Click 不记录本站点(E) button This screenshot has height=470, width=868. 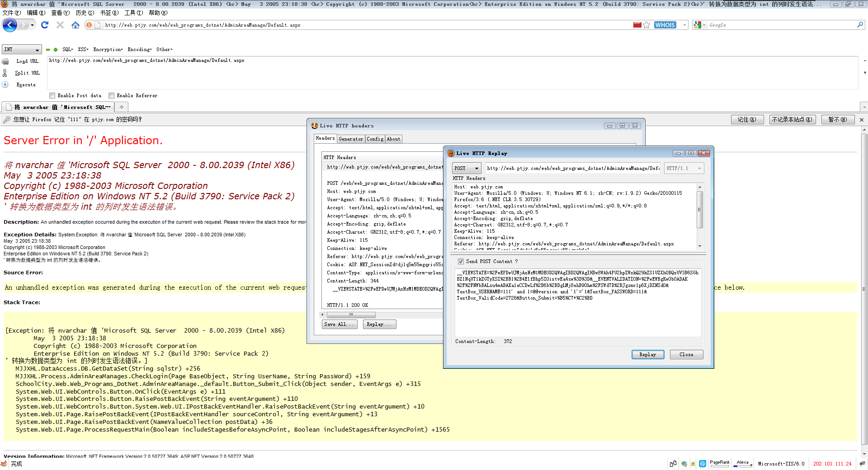(792, 119)
